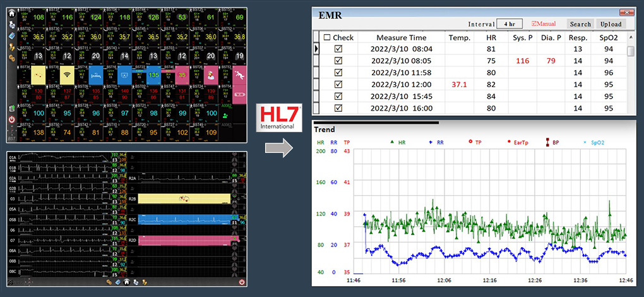Image resolution: width=644 pixels, height=297 pixels.
Task: Click the Search button in the EMR window
Action: tap(580, 24)
